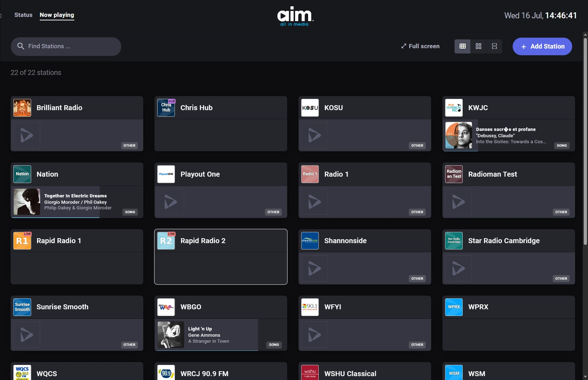Open the WBGO station logo
Image resolution: width=588 pixels, height=380 pixels.
pyautogui.click(x=166, y=307)
